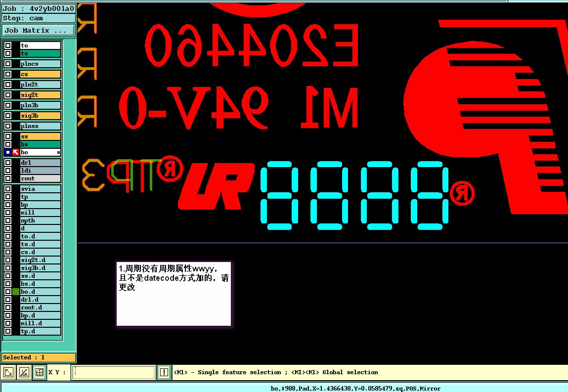Toggle the checkbox for the plnss layer

point(7,126)
